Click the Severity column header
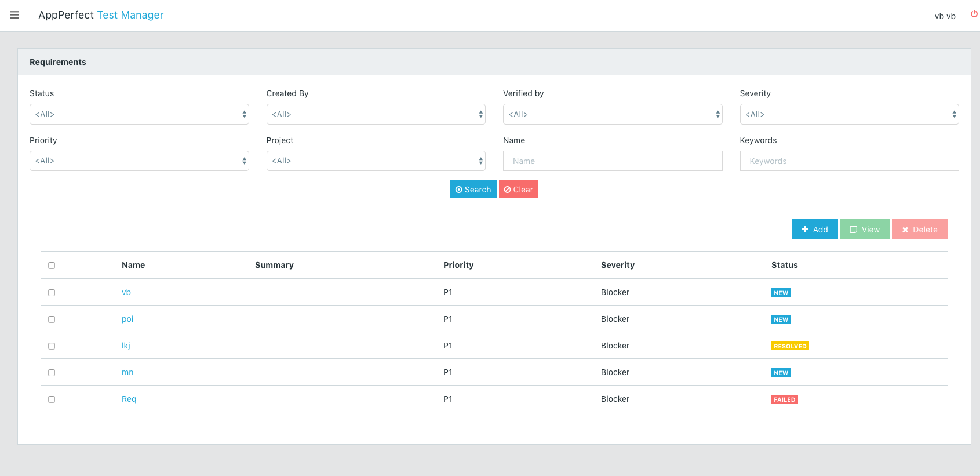Viewport: 980px width, 476px height. 618,265
